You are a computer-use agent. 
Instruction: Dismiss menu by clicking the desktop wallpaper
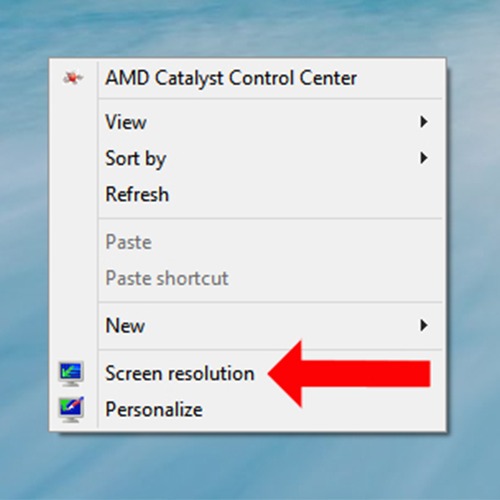250,27
